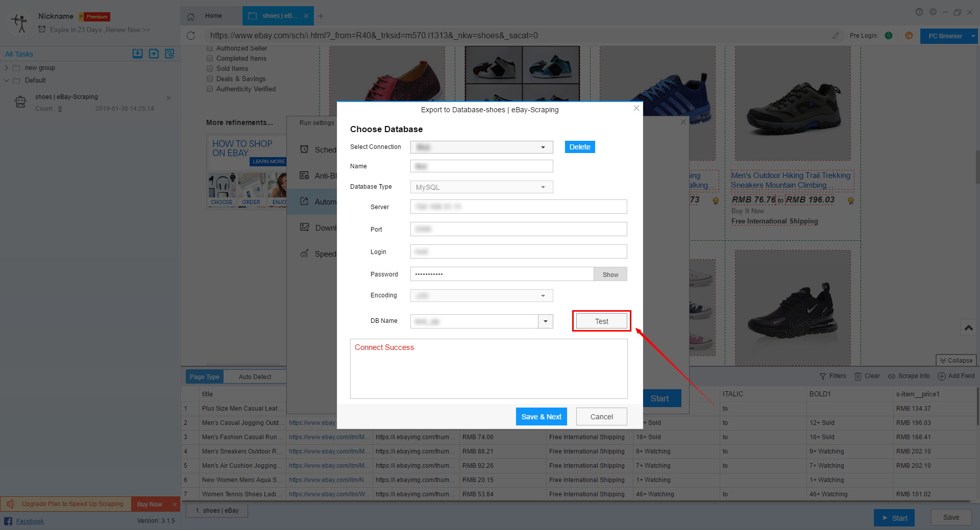Click the new task plus icon

pyautogui.click(x=154, y=54)
